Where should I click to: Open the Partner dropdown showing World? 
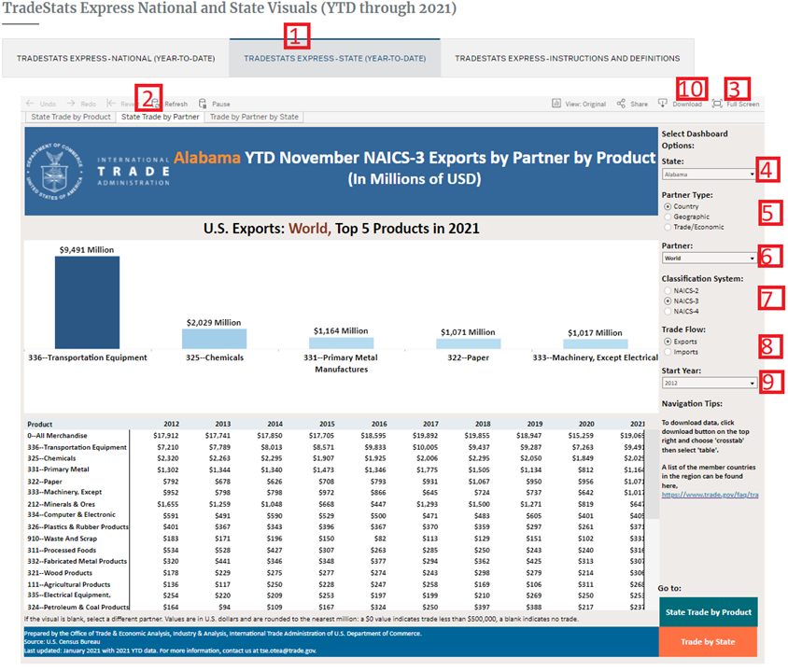[x=709, y=259]
